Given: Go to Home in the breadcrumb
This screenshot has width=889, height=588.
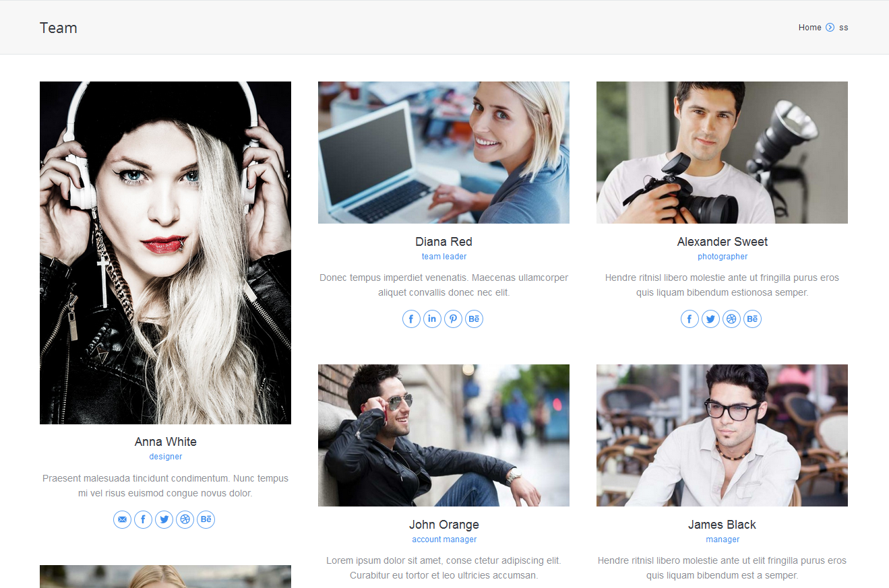Looking at the screenshot, I should (x=809, y=28).
